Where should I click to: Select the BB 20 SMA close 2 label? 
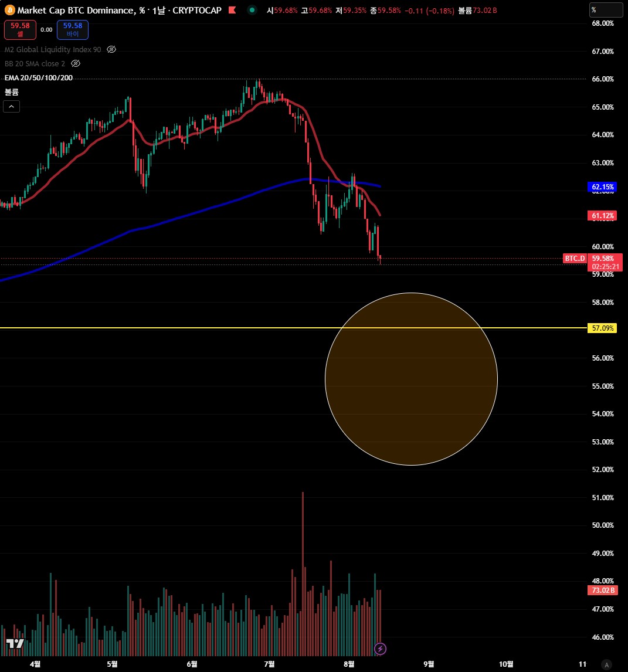[x=35, y=63]
